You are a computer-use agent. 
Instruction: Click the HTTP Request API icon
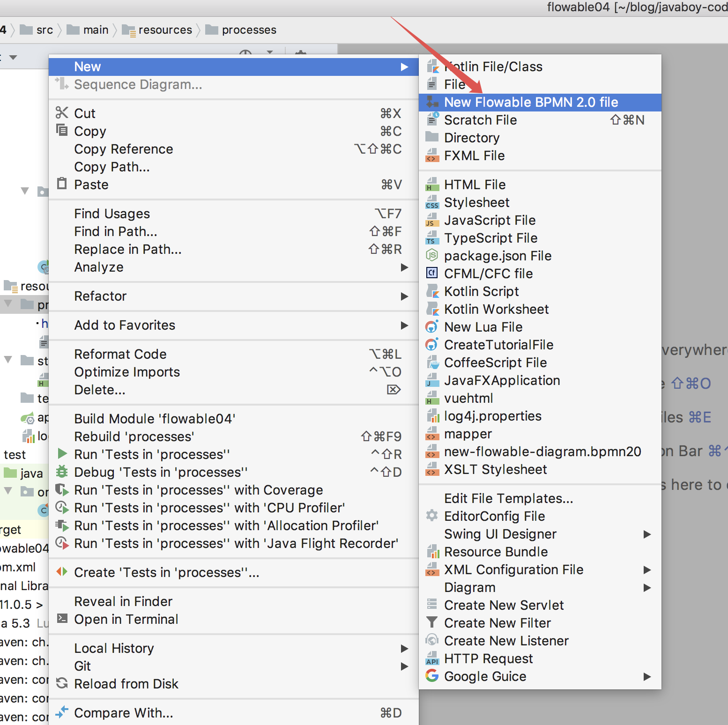(x=432, y=658)
